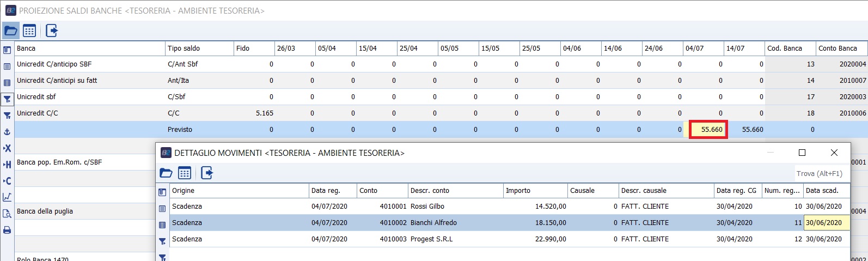Click grid table icon in Proiezione Saldi Banche toolbar
Image resolution: width=868 pixels, height=261 pixels.
(29, 31)
